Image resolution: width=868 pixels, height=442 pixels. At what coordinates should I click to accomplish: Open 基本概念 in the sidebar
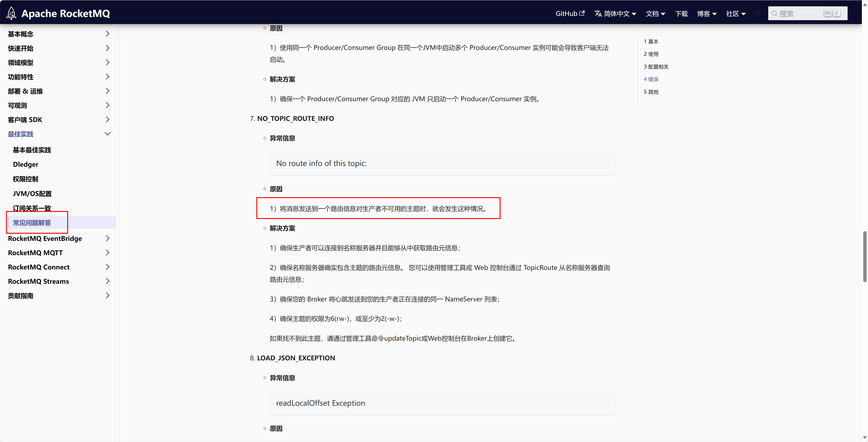[x=21, y=34]
